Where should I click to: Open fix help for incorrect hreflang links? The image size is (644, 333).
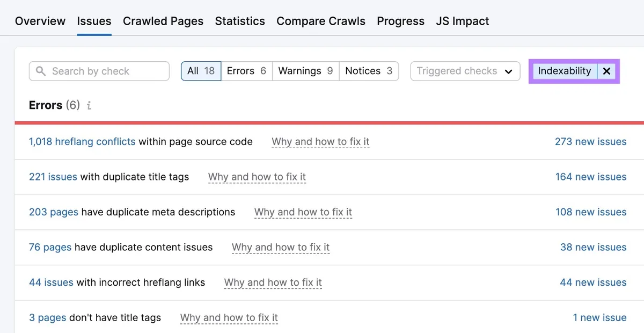pyautogui.click(x=273, y=283)
